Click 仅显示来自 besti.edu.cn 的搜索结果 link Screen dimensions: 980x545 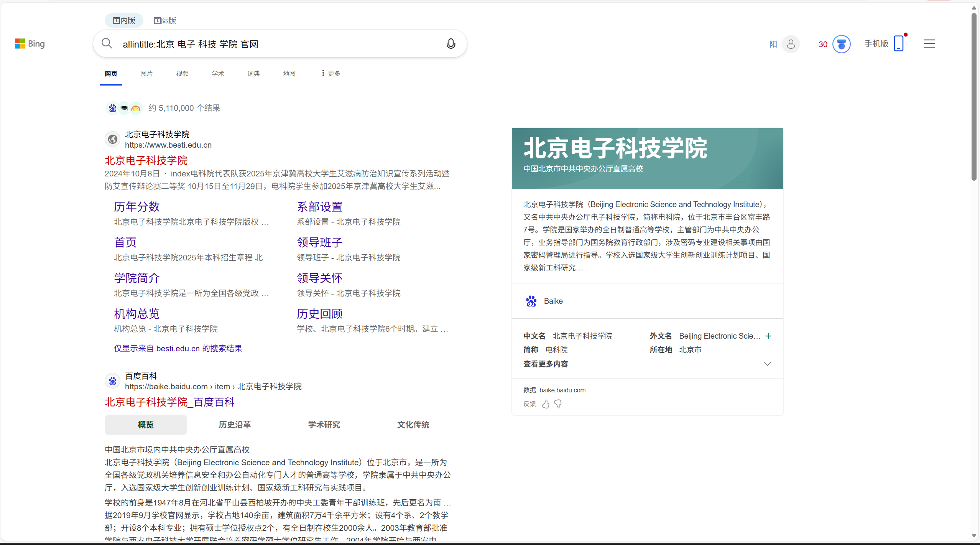point(178,348)
